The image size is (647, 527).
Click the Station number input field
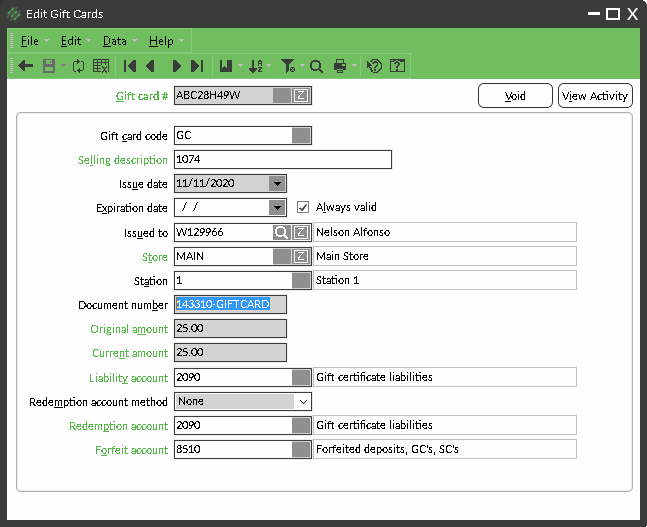tap(233, 281)
